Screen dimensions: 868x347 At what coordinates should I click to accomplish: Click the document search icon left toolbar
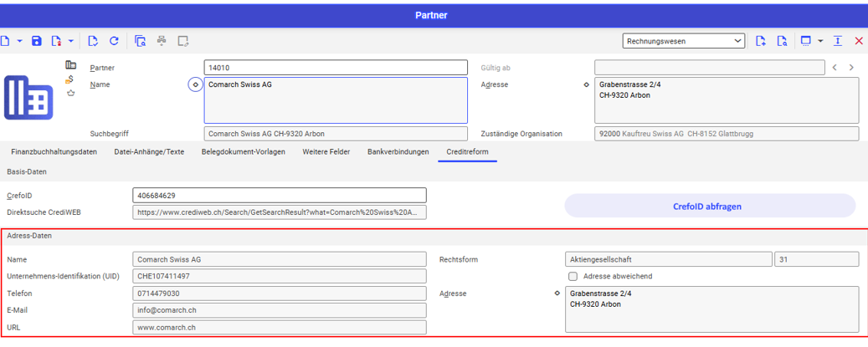(x=141, y=41)
